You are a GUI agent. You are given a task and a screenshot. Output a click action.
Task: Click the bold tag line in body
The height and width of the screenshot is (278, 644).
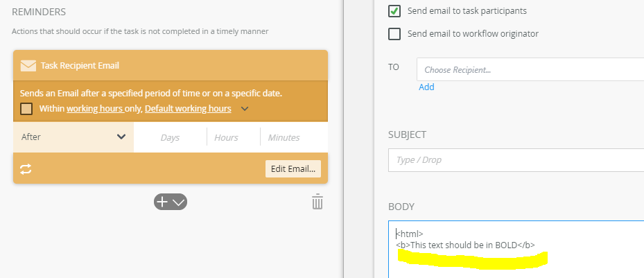(x=465, y=245)
